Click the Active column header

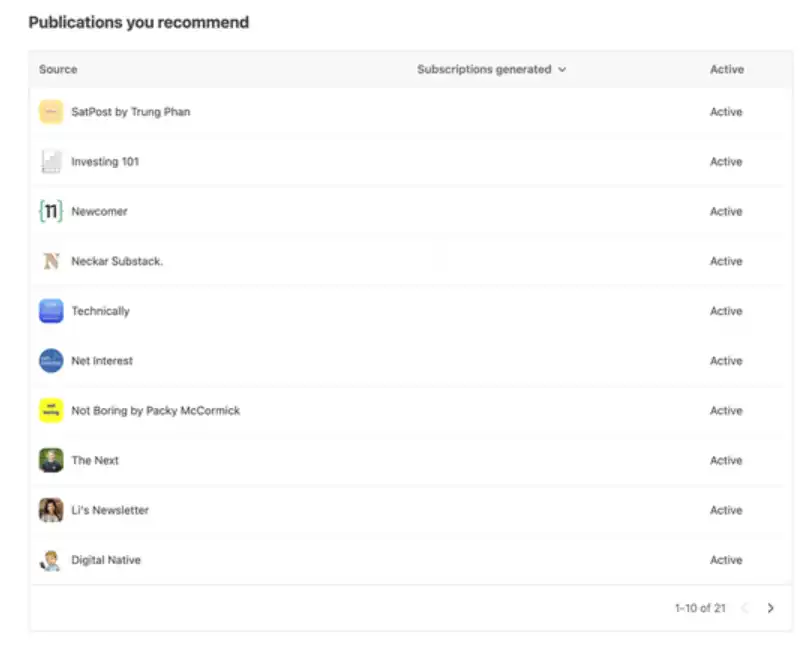click(x=727, y=69)
